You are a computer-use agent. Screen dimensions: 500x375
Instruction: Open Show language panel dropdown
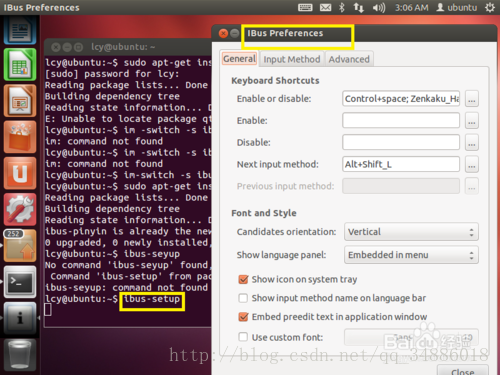tap(411, 255)
